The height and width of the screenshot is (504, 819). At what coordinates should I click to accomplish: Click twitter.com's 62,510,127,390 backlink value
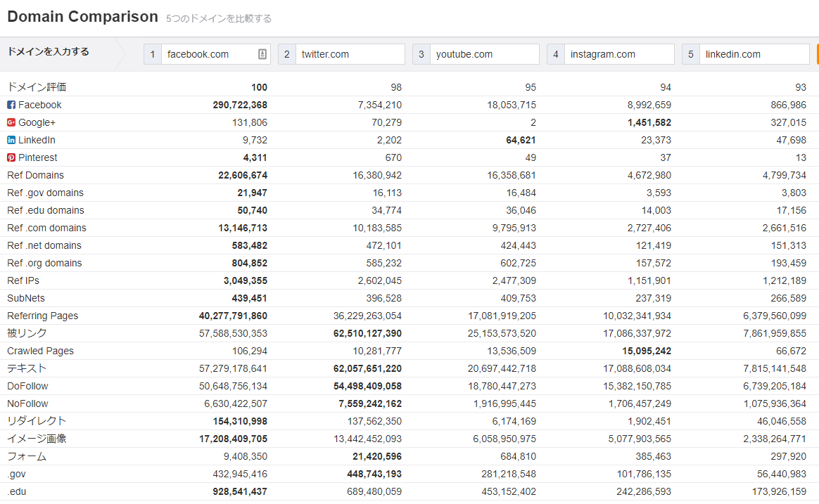click(367, 333)
